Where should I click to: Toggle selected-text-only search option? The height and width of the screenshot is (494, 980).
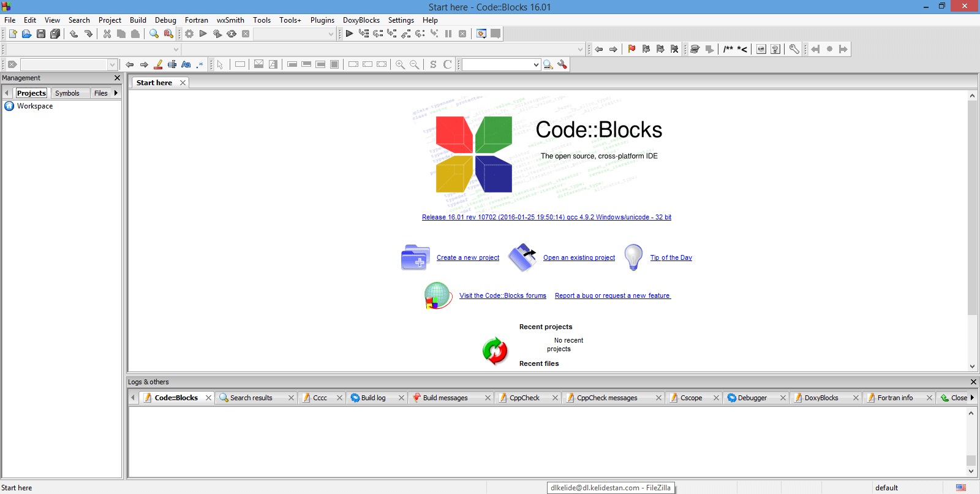click(x=172, y=64)
